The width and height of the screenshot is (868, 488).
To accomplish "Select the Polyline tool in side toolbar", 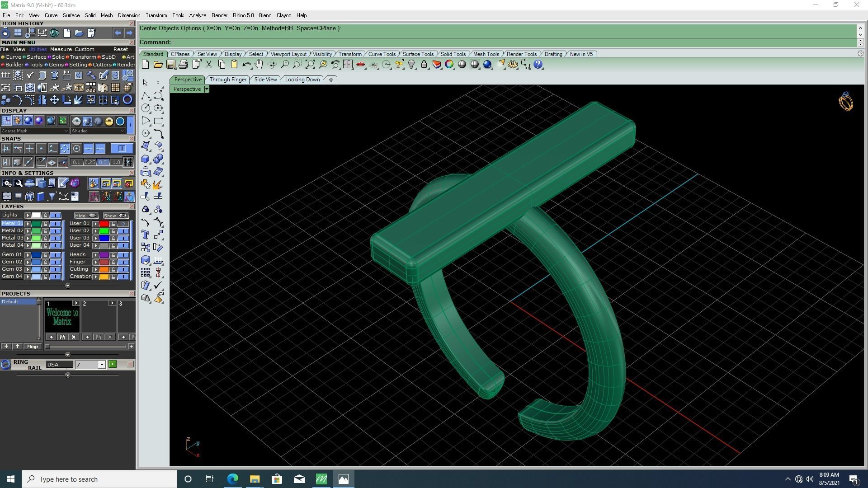I will (x=146, y=95).
